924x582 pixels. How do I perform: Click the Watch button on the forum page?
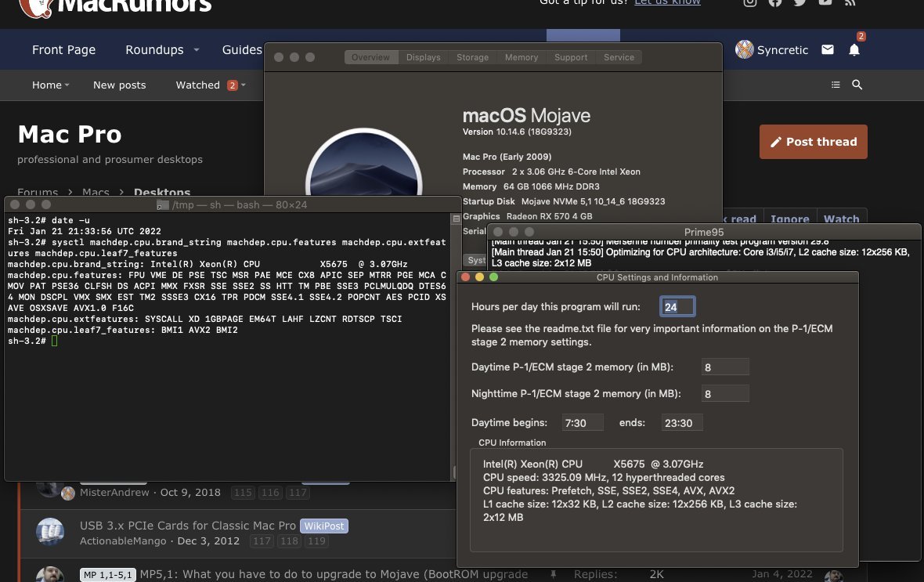click(842, 217)
